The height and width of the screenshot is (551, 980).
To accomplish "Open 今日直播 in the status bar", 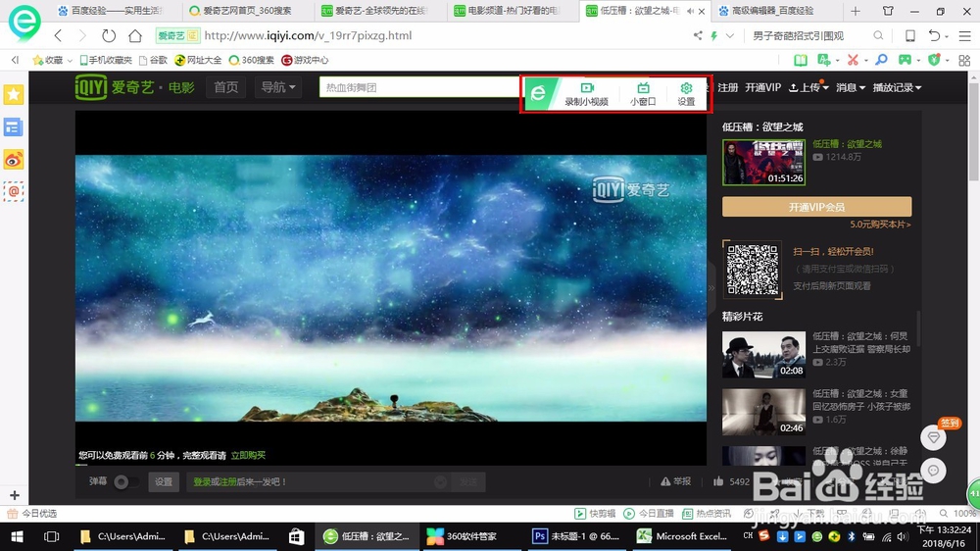I will 649,514.
